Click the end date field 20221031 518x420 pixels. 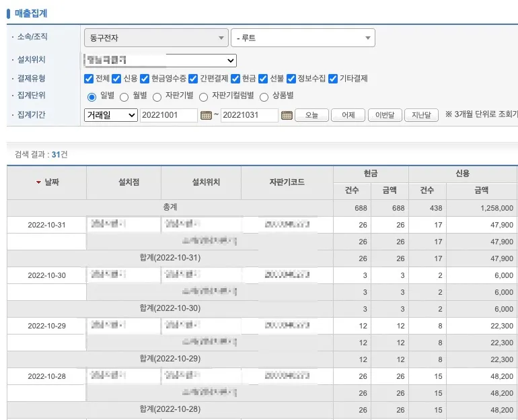pyautogui.click(x=250, y=115)
